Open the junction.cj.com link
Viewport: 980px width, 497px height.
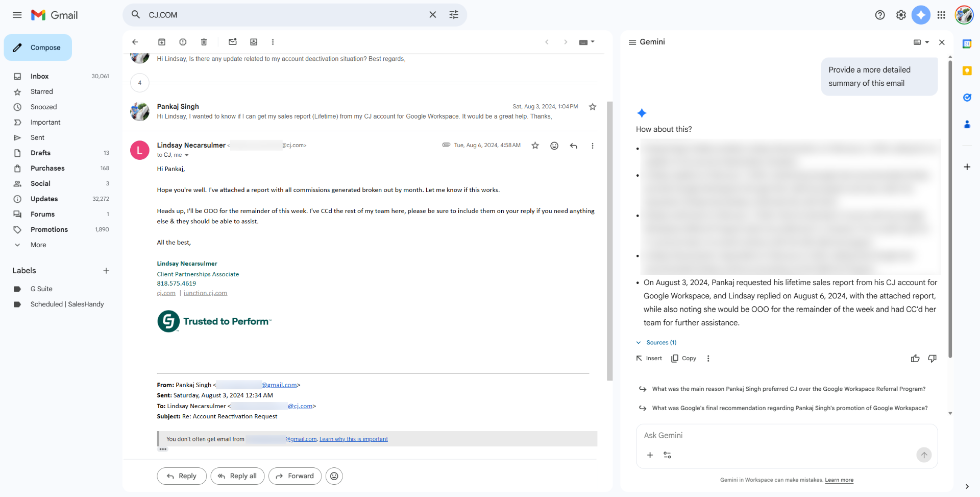coord(205,293)
